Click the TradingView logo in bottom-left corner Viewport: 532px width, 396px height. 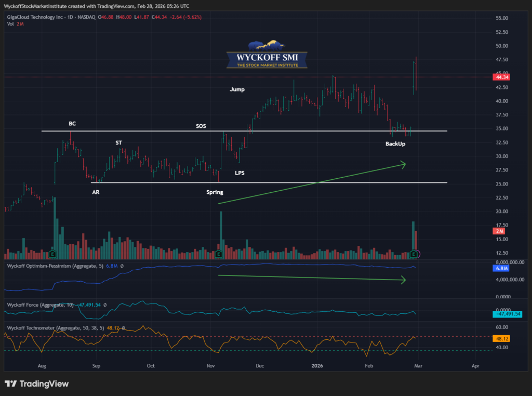36,384
